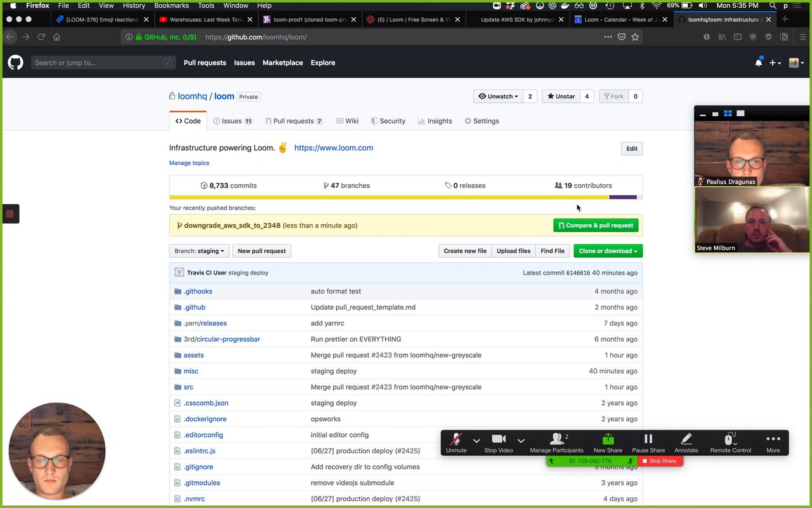The image size is (812, 508).
Task: Open the Branch: staging dropdown
Action: point(199,251)
